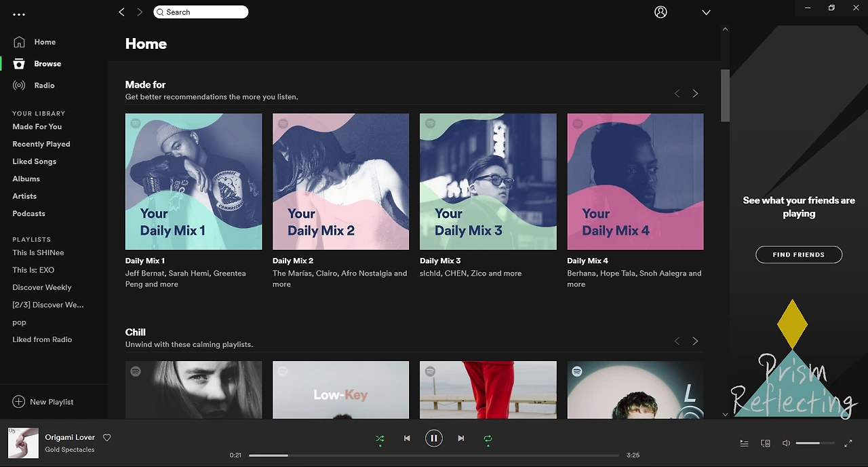
Task: Skip to the next track
Action: (x=461, y=438)
